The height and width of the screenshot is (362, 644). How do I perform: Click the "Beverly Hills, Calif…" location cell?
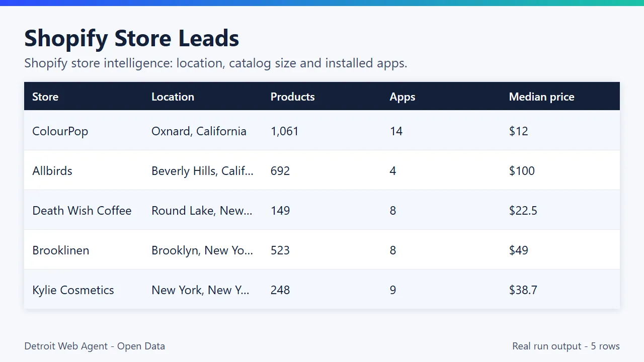pyautogui.click(x=202, y=171)
